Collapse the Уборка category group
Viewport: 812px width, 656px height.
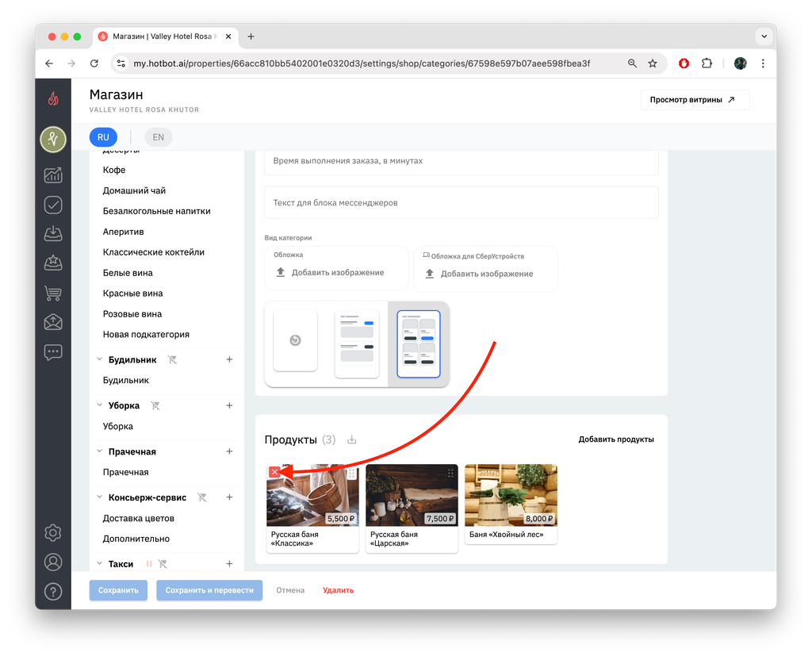[99, 405]
